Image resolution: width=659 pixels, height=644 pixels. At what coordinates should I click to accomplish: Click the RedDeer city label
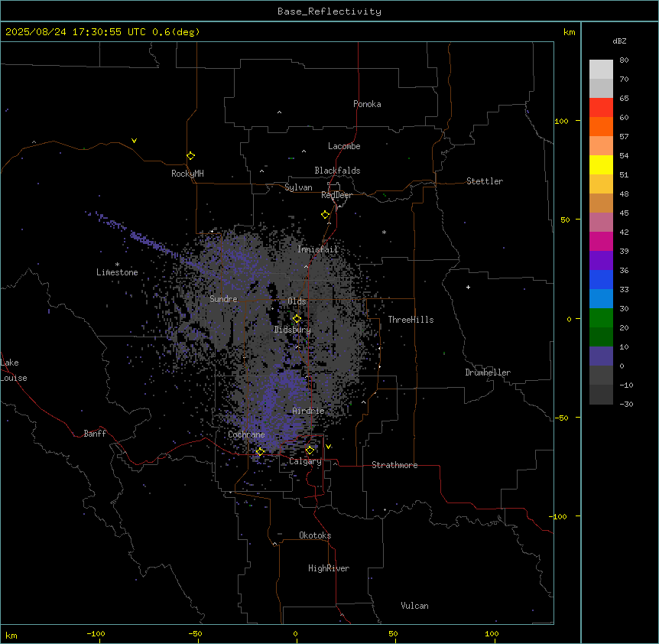click(x=336, y=195)
